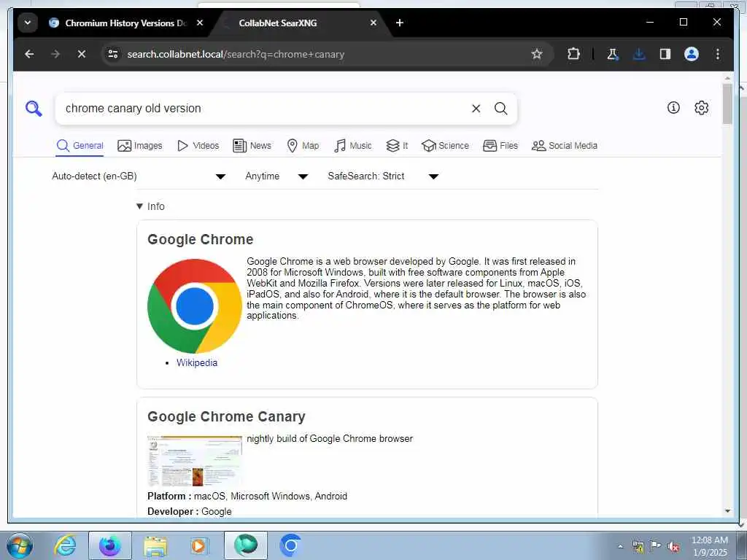Click the Google Chrome Canary infobox heading
Screen dimensions: 747x560
pyautogui.click(x=226, y=416)
